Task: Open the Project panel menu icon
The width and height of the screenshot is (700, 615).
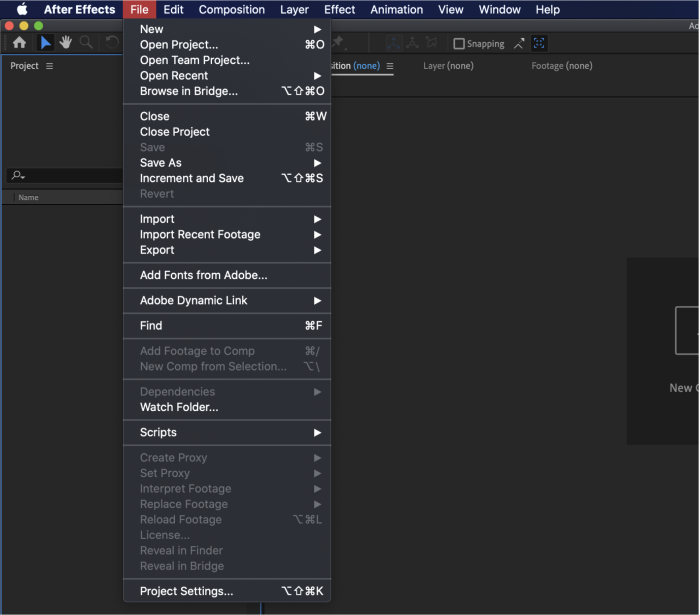Action: [x=50, y=66]
